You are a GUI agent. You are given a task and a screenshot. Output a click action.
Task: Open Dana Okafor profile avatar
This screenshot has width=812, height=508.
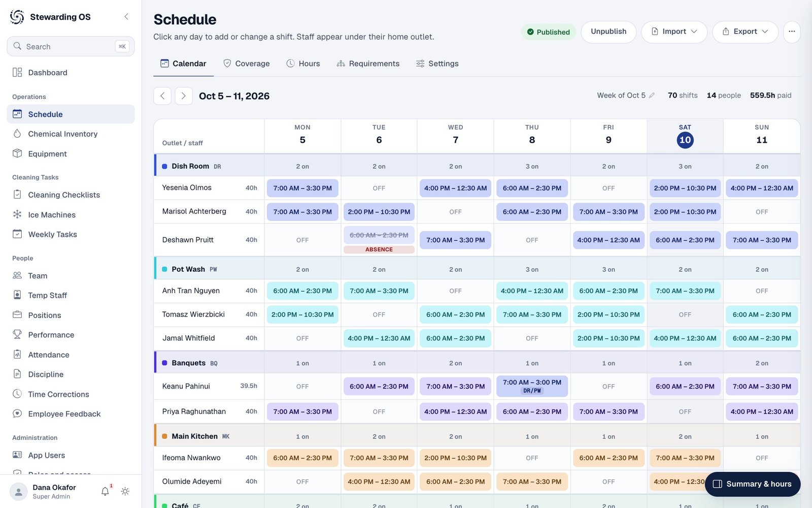tap(19, 492)
